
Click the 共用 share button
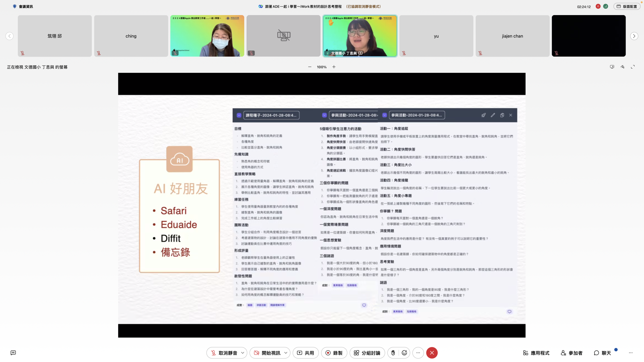(305, 353)
